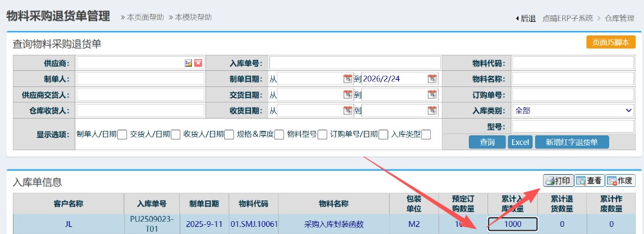Click the 查询 search button
644x234 pixels.
487,142
